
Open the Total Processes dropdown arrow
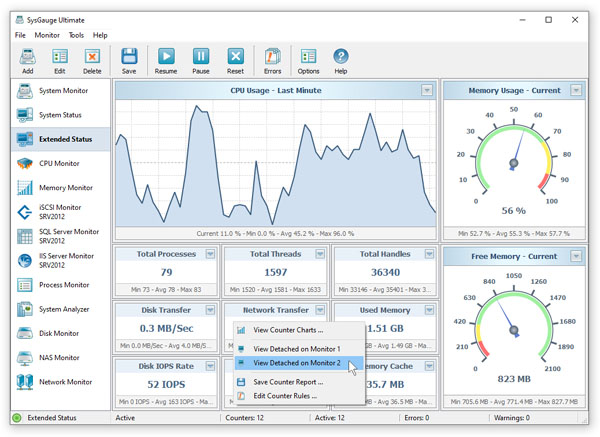tap(210, 254)
